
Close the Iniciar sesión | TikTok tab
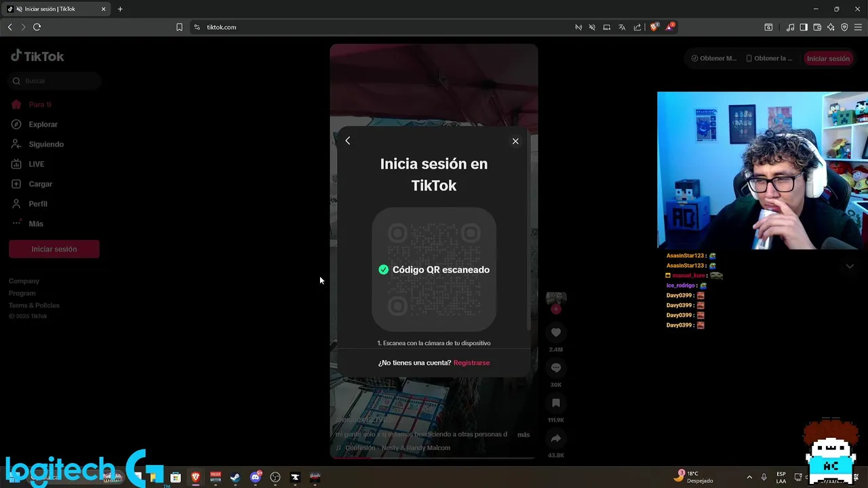[104, 9]
